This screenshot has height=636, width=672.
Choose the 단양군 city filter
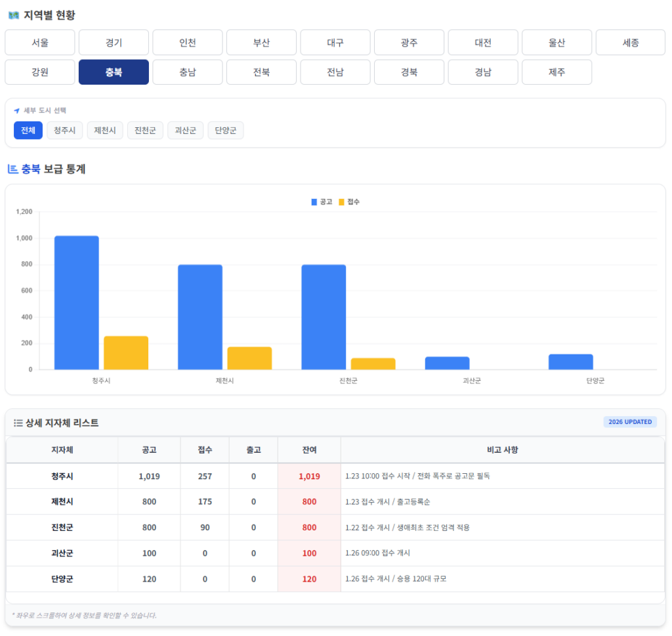click(x=226, y=131)
